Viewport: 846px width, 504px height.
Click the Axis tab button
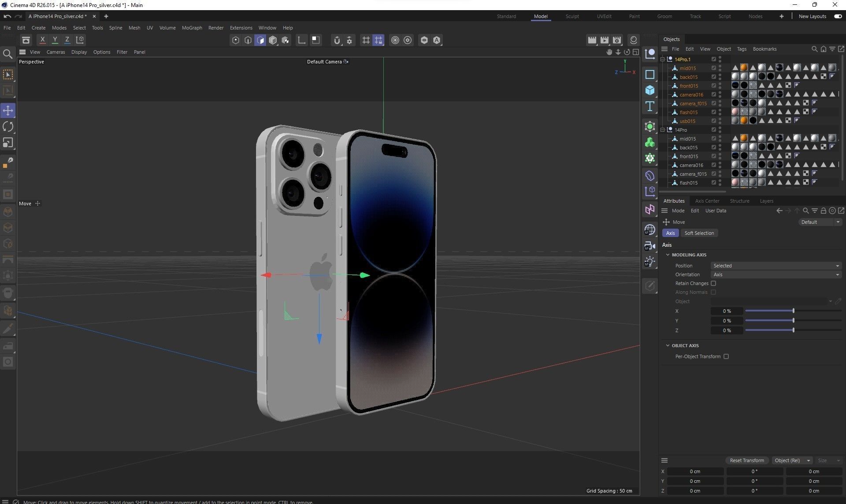[670, 233]
